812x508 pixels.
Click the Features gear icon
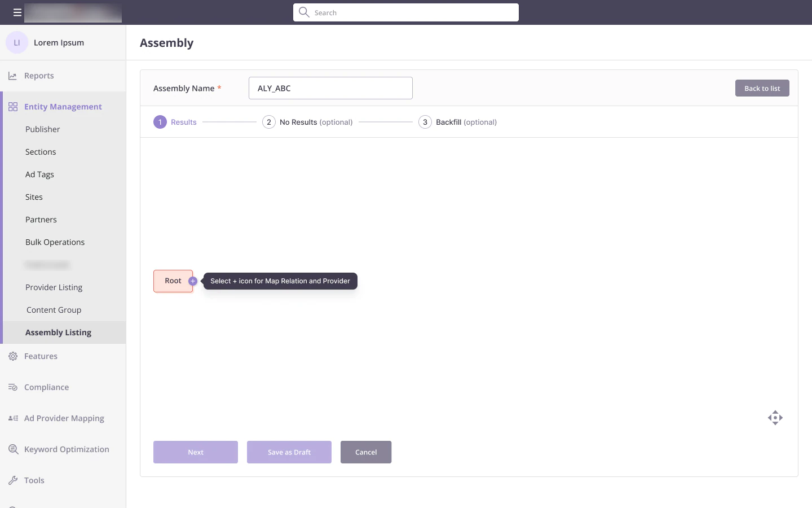(13, 356)
